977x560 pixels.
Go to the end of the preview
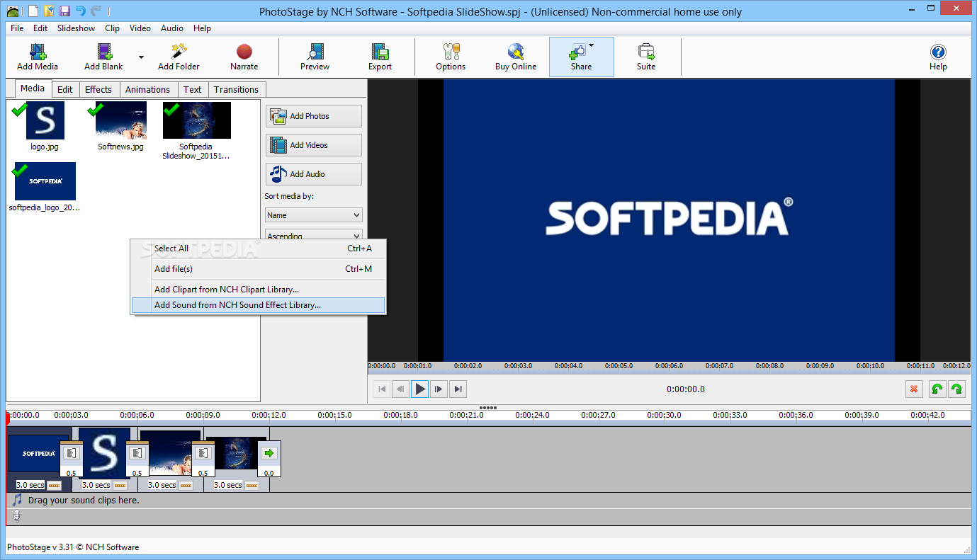pos(459,389)
